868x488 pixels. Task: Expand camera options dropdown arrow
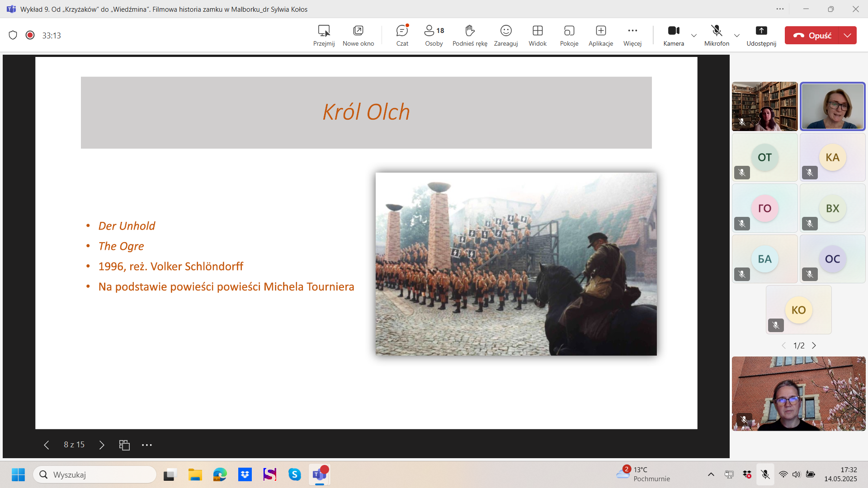[x=693, y=35]
